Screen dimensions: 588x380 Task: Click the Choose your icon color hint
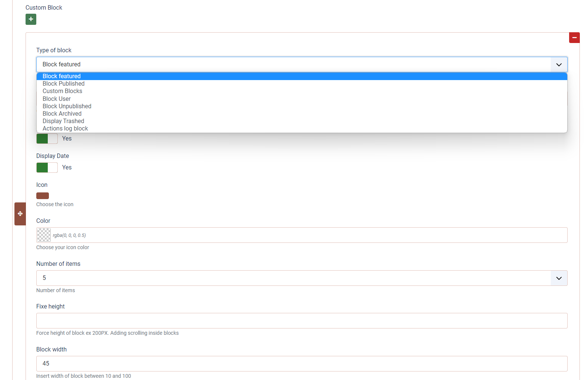pyautogui.click(x=63, y=248)
